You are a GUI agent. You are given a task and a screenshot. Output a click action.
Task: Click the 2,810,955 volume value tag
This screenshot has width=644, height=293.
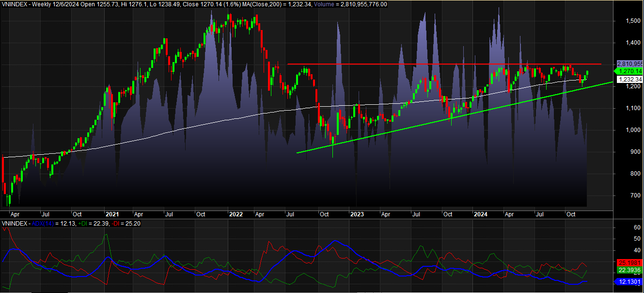click(x=629, y=64)
